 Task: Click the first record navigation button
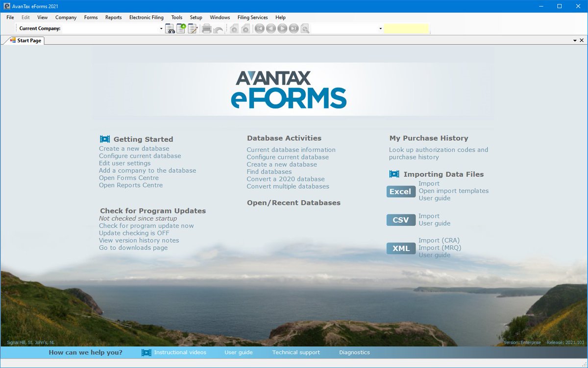[260, 28]
